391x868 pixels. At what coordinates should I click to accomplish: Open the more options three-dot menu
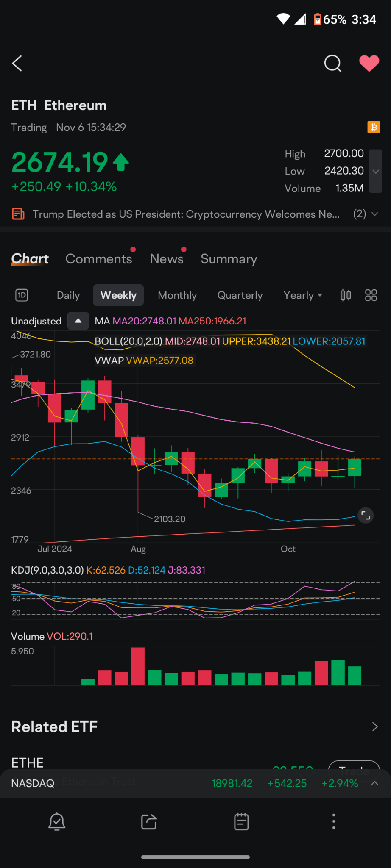(x=334, y=821)
